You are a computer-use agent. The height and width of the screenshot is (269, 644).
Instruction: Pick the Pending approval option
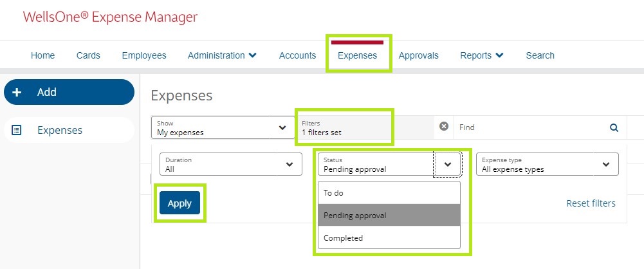[x=389, y=215]
